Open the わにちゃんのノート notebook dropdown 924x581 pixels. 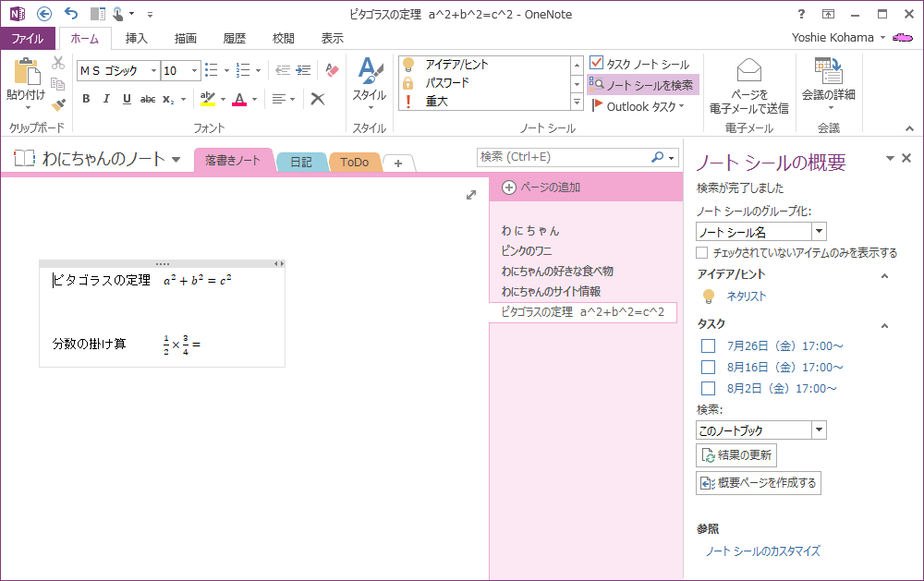point(176,159)
